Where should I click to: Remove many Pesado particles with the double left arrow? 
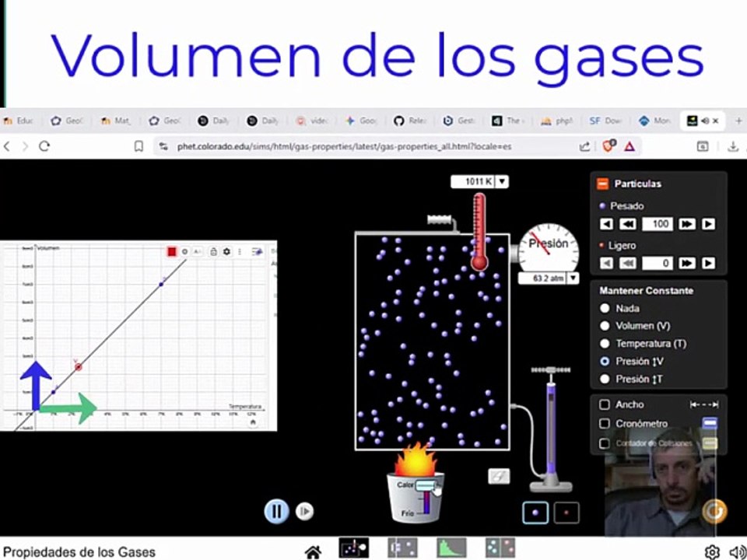[x=627, y=224]
